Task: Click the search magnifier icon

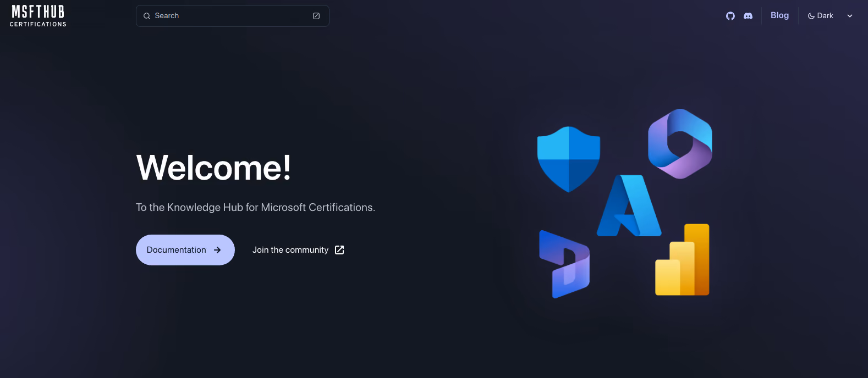Action: click(x=147, y=16)
